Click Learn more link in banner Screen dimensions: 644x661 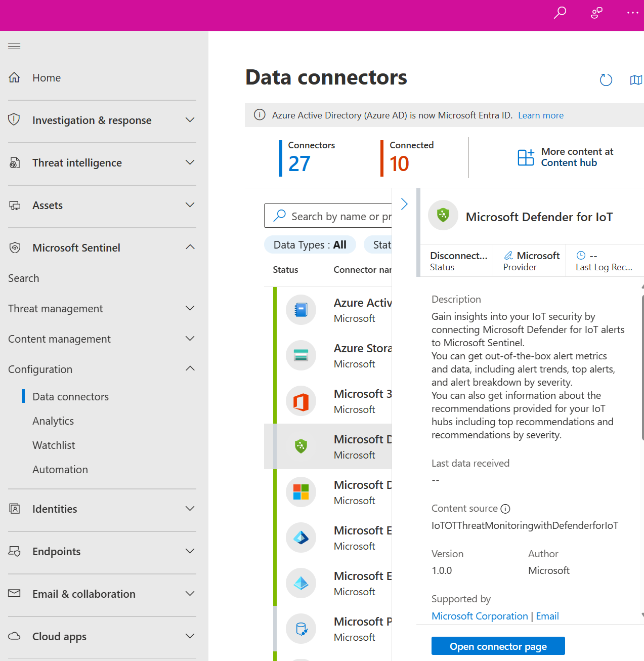pos(541,115)
